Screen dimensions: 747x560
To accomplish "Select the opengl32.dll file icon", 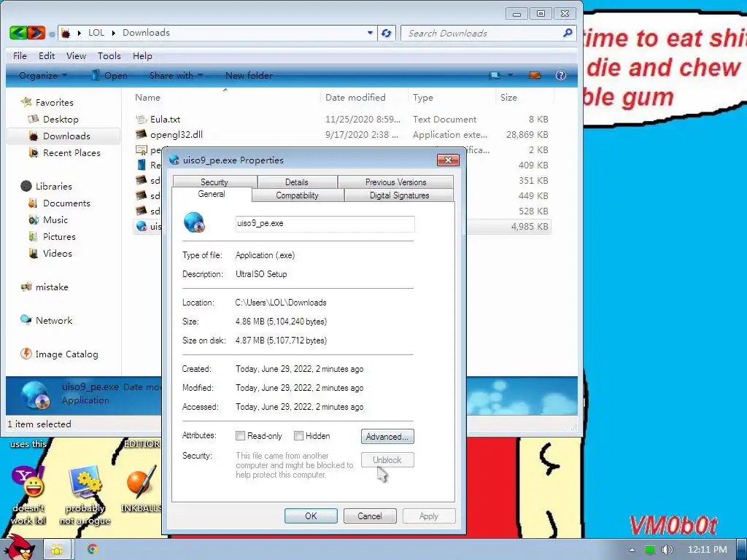I will click(141, 134).
